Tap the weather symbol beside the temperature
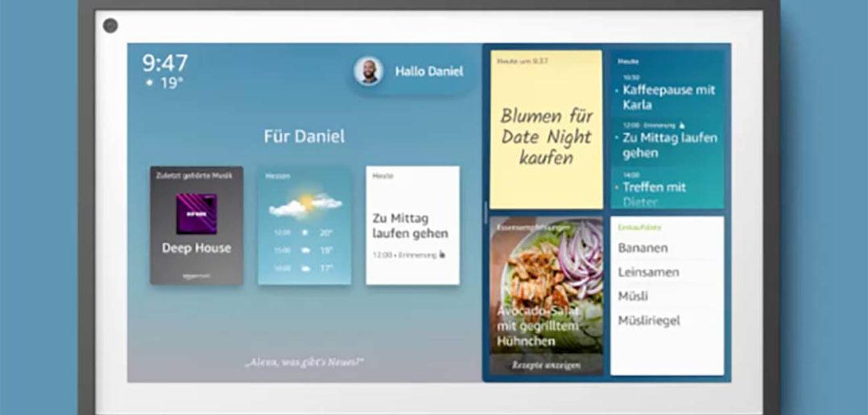The image size is (868, 415). click(149, 84)
